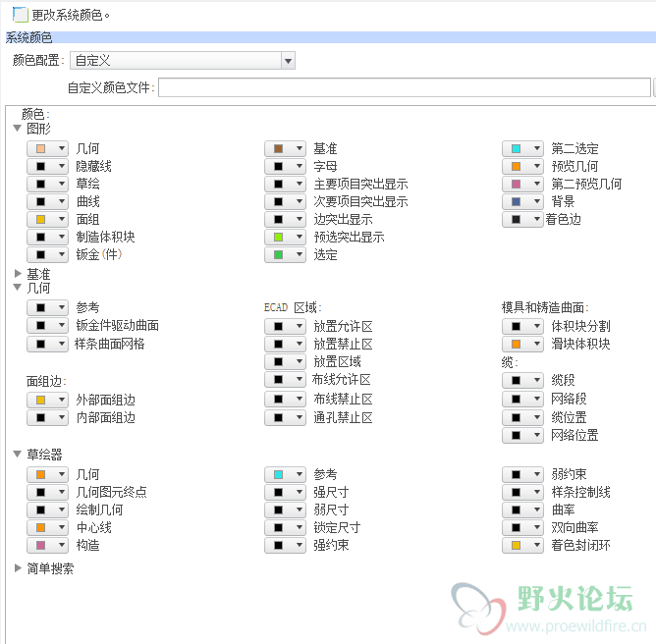This screenshot has height=644, width=656.
Task: Expand the 基准 section
Action: (x=18, y=274)
